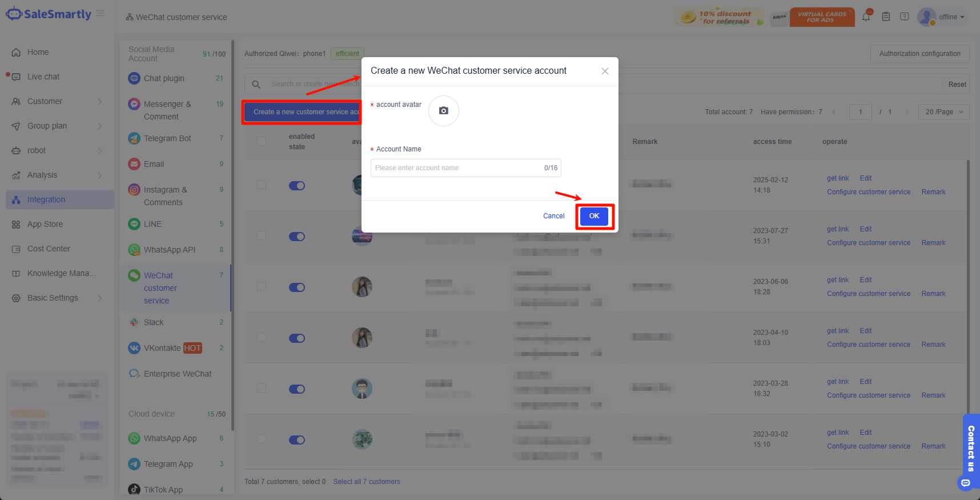
Task: Select the LINE channel icon
Action: tap(134, 224)
